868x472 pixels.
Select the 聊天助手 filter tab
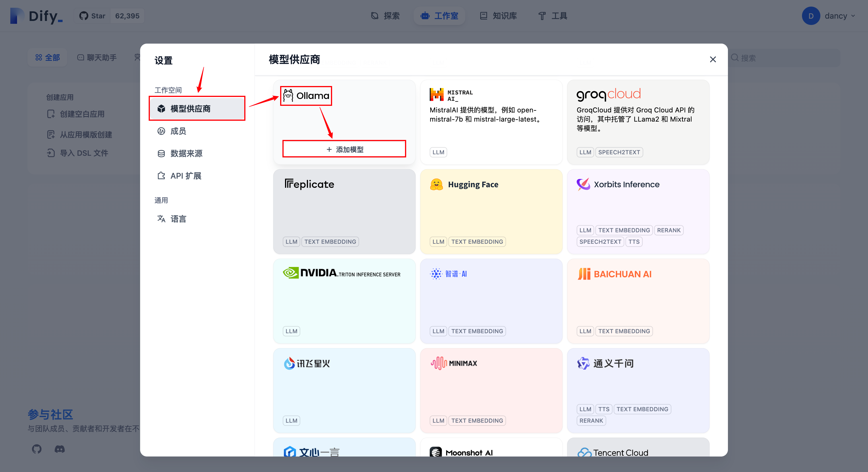coord(97,58)
